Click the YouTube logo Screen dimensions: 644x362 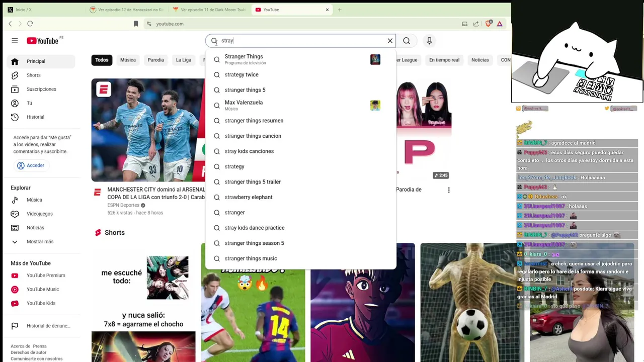tap(43, 41)
